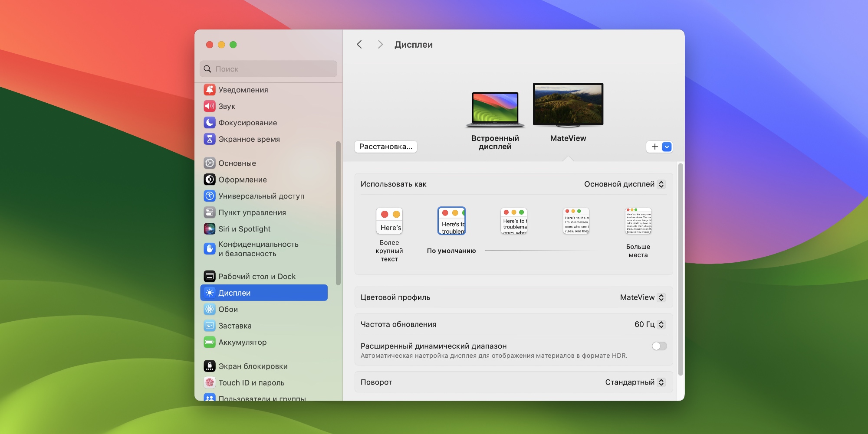Go forward with the right chevron
Image resolution: width=868 pixels, height=434 pixels.
[380, 45]
